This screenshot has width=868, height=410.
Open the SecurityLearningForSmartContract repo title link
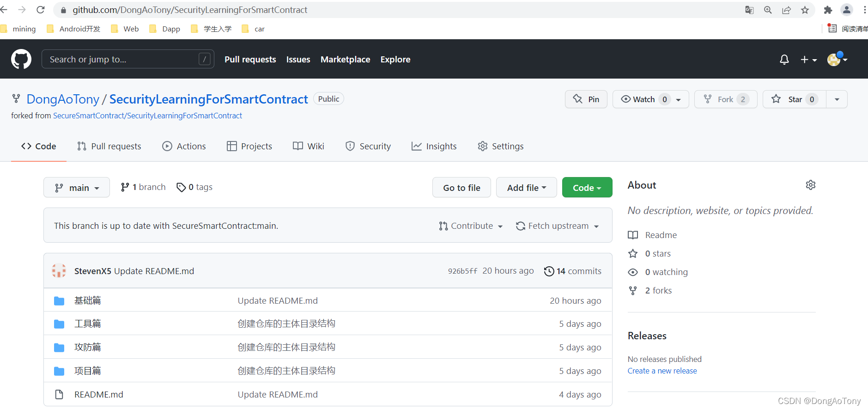[208, 99]
